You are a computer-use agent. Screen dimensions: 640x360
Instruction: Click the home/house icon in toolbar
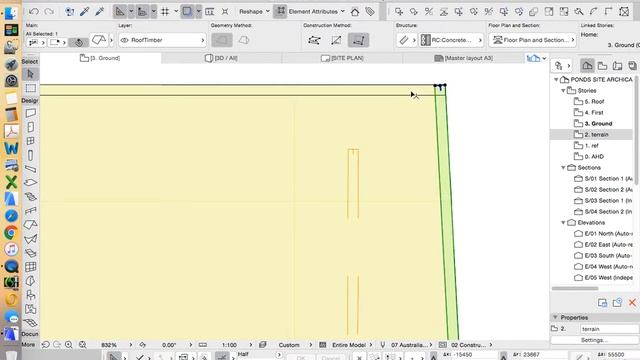[x=355, y=11]
